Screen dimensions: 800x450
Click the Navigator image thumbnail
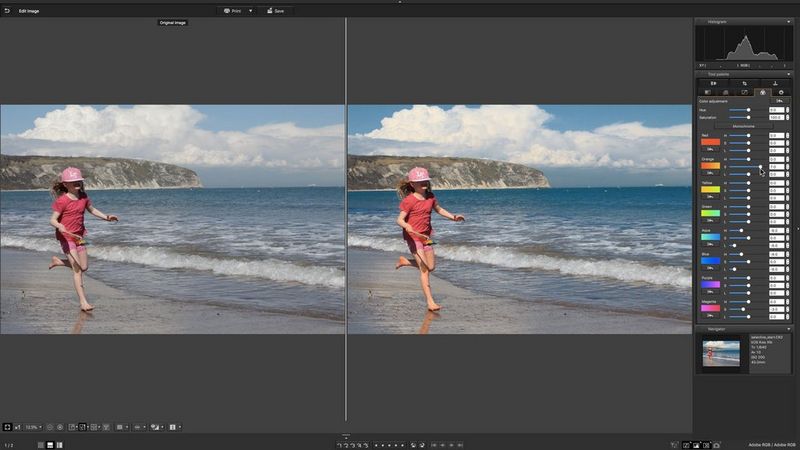[x=721, y=353]
